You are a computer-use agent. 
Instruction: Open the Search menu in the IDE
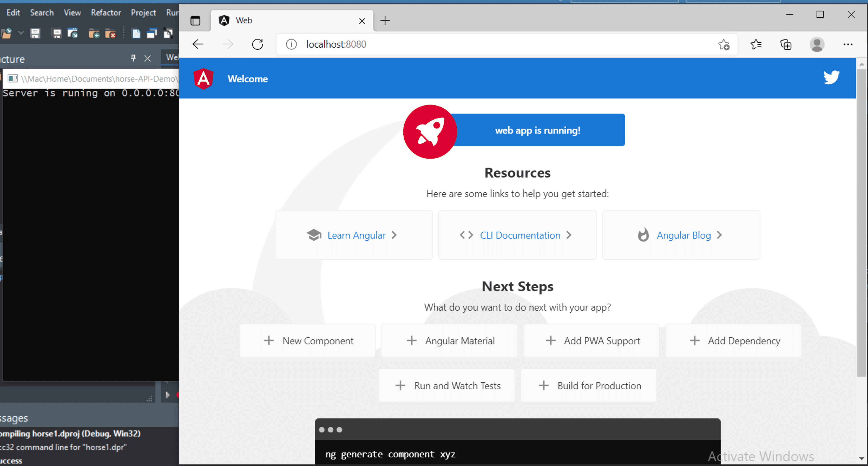(x=42, y=12)
